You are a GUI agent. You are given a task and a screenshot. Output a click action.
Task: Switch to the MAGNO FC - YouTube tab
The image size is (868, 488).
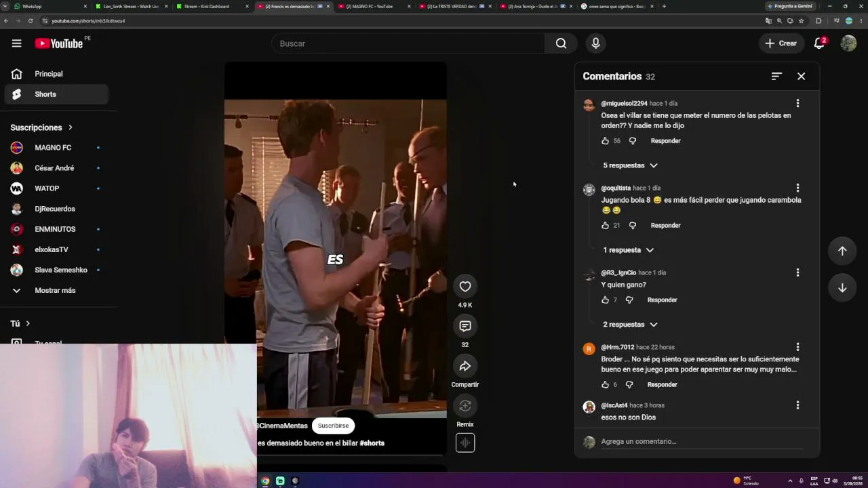(374, 6)
